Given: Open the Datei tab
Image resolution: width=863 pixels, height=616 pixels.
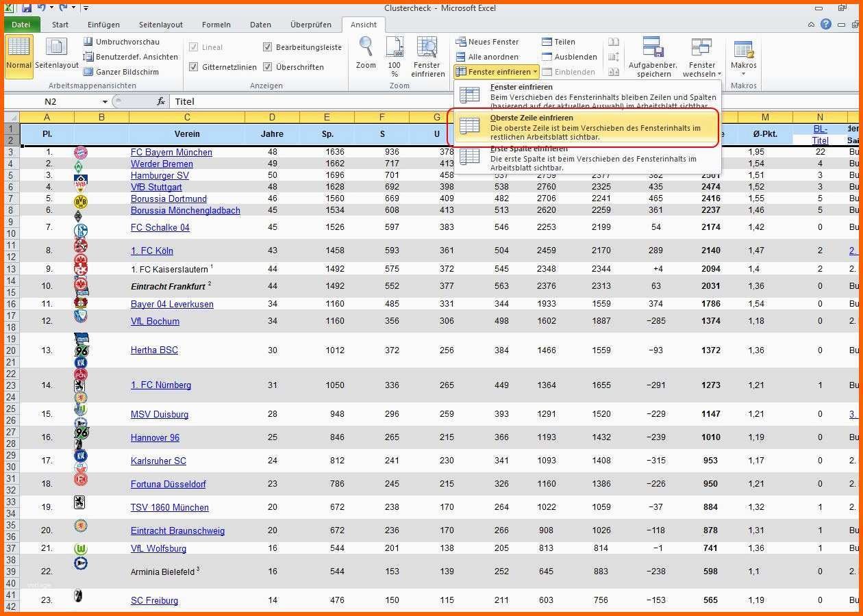Looking at the screenshot, I should point(21,25).
